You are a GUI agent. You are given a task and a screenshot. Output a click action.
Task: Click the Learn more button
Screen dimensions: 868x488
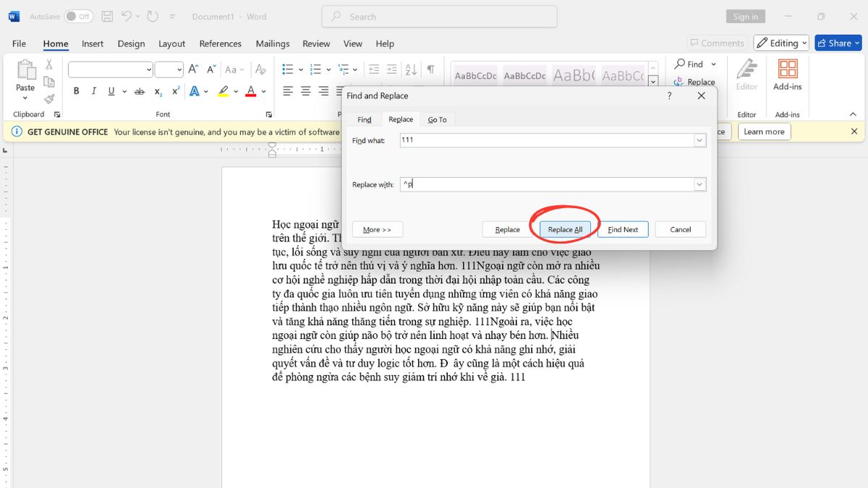(764, 132)
